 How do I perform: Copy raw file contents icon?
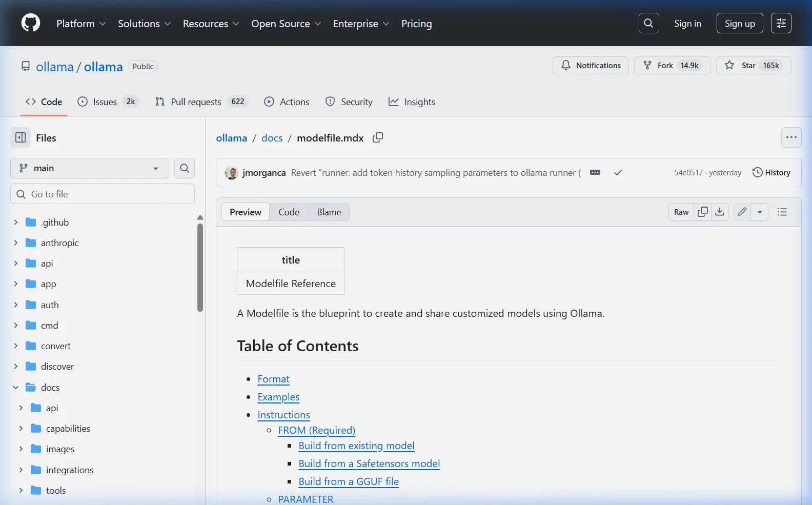pyautogui.click(x=703, y=212)
